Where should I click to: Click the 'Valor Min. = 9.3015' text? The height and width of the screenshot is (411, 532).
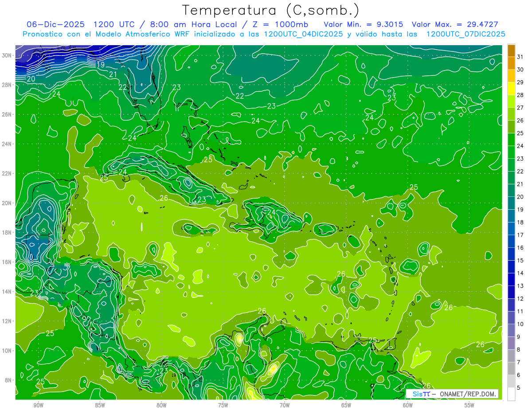pyautogui.click(x=364, y=24)
